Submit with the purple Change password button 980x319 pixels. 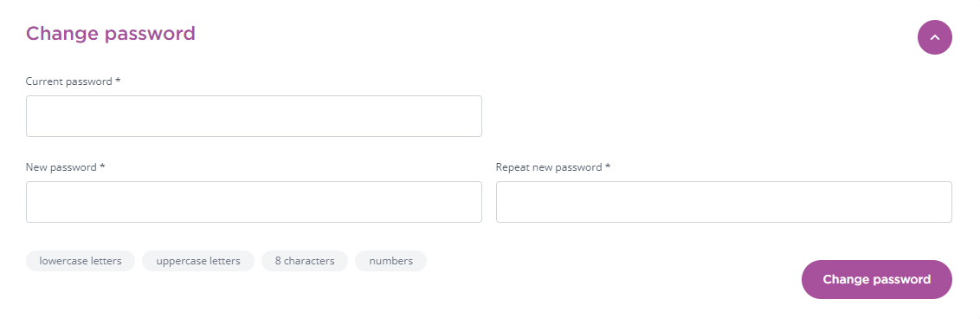877,280
